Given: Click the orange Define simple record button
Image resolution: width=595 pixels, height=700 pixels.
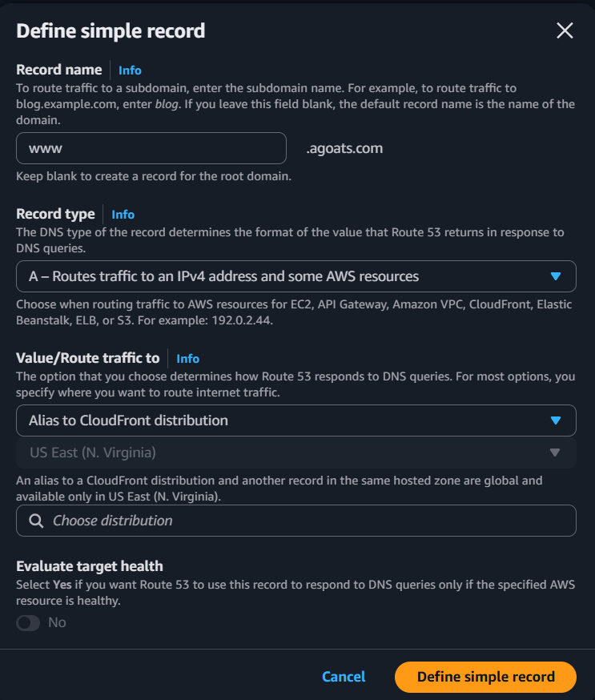Looking at the screenshot, I should pos(485,677).
